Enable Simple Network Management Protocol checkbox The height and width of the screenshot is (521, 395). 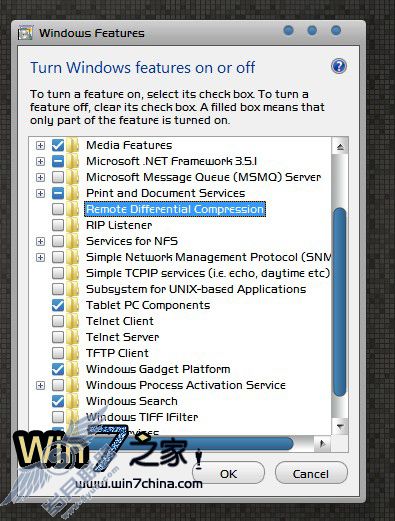[58, 257]
